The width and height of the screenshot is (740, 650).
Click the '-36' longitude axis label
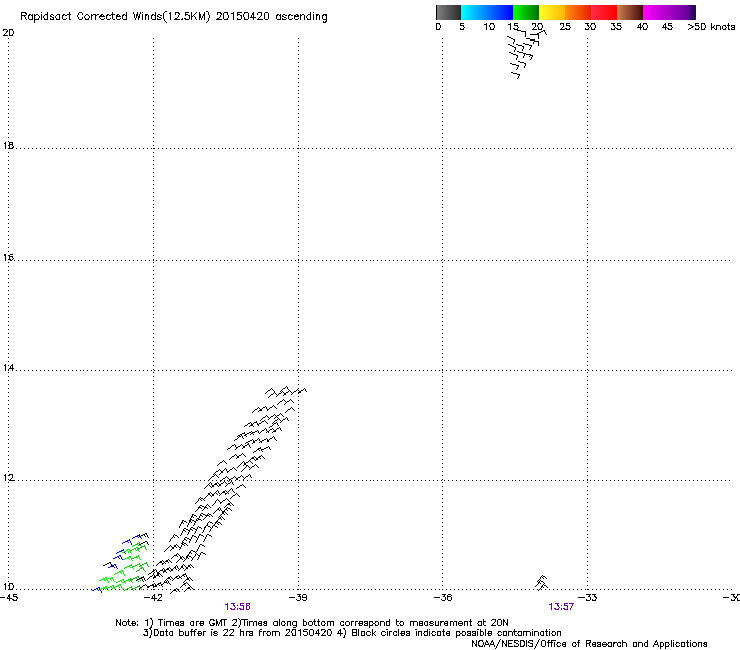point(443,598)
